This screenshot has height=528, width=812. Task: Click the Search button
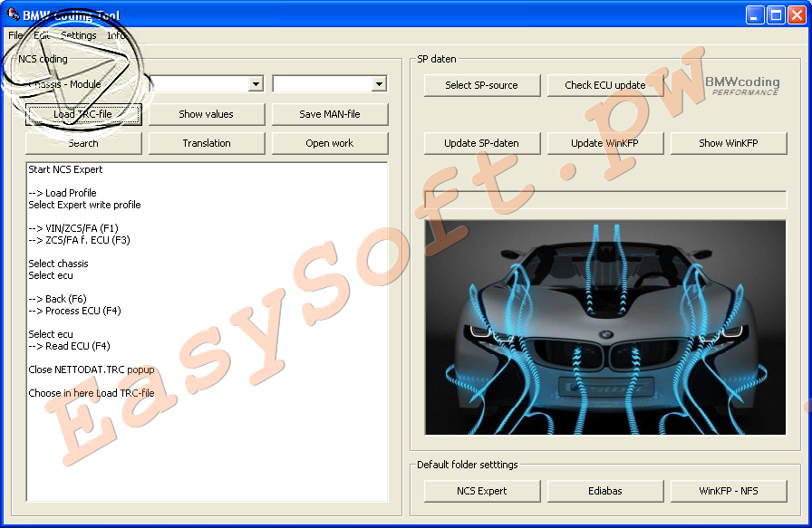coord(83,143)
